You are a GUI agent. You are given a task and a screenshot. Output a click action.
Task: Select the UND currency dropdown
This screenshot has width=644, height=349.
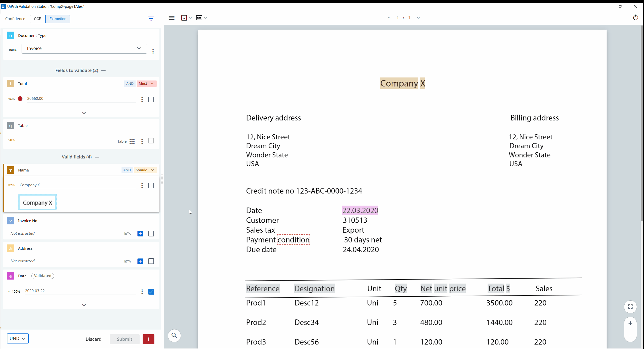tap(17, 338)
